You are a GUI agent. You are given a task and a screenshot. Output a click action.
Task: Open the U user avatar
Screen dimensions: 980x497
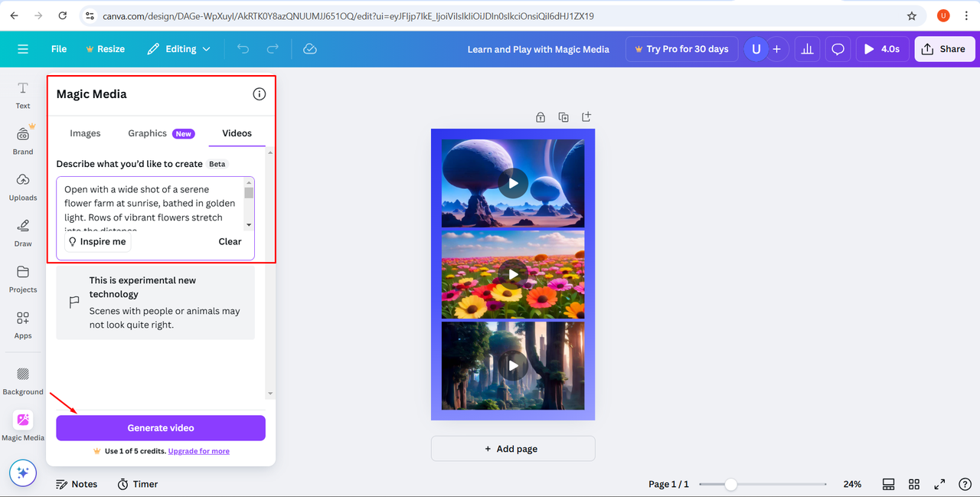pyautogui.click(x=756, y=49)
